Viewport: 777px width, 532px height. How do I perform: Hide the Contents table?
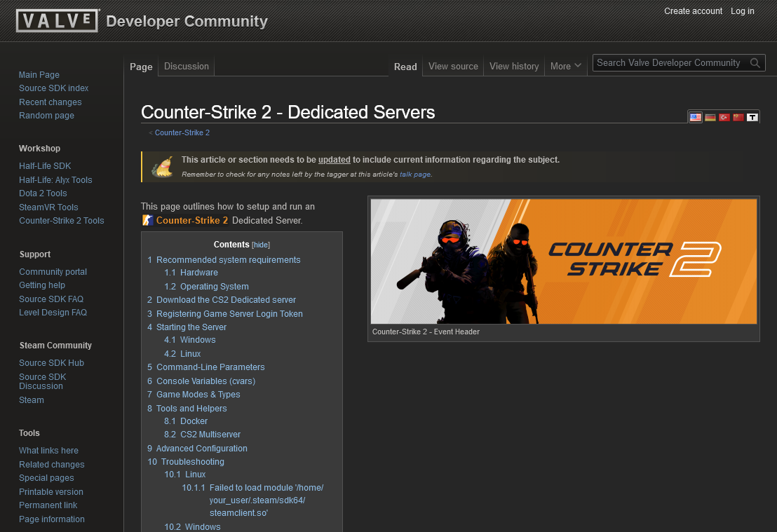pyautogui.click(x=261, y=245)
